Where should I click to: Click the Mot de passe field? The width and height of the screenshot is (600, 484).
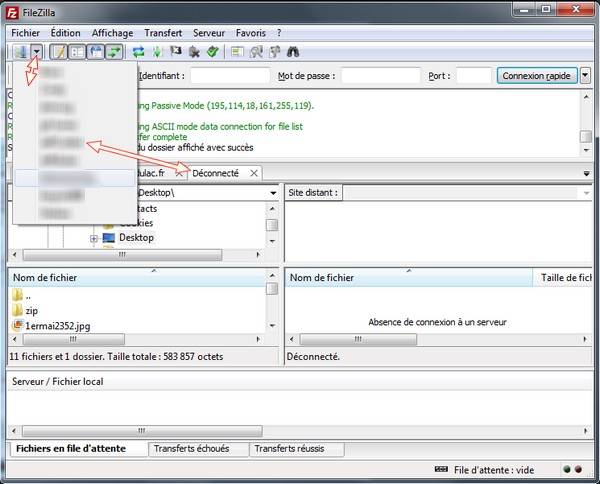381,76
